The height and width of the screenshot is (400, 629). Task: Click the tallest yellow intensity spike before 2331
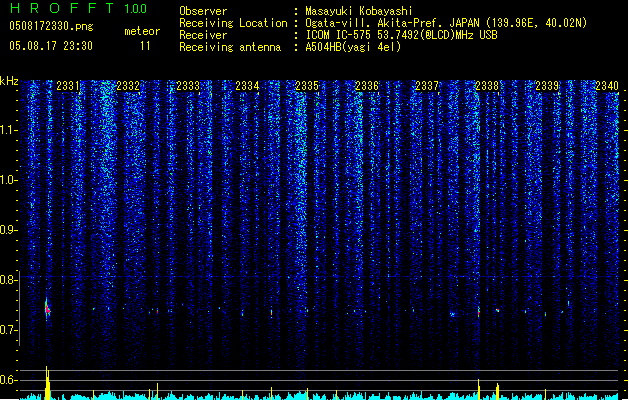[x=47, y=383]
